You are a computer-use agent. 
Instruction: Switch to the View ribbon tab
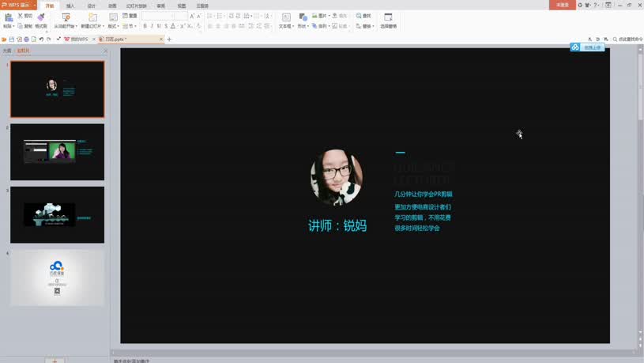click(x=181, y=6)
